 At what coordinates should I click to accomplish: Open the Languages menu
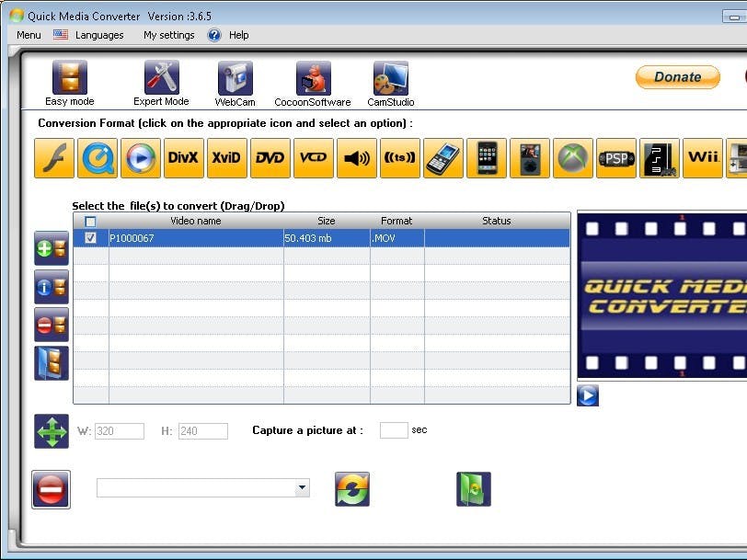pos(99,35)
